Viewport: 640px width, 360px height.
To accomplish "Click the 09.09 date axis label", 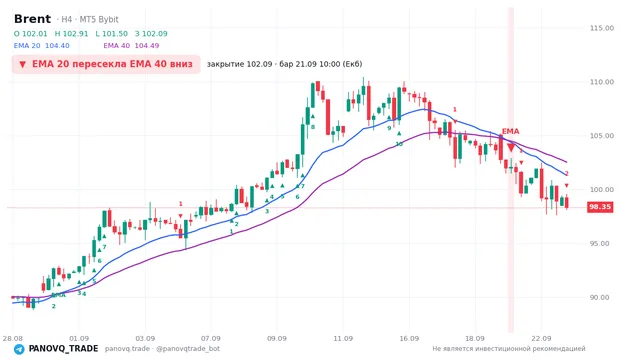I will click(276, 339).
